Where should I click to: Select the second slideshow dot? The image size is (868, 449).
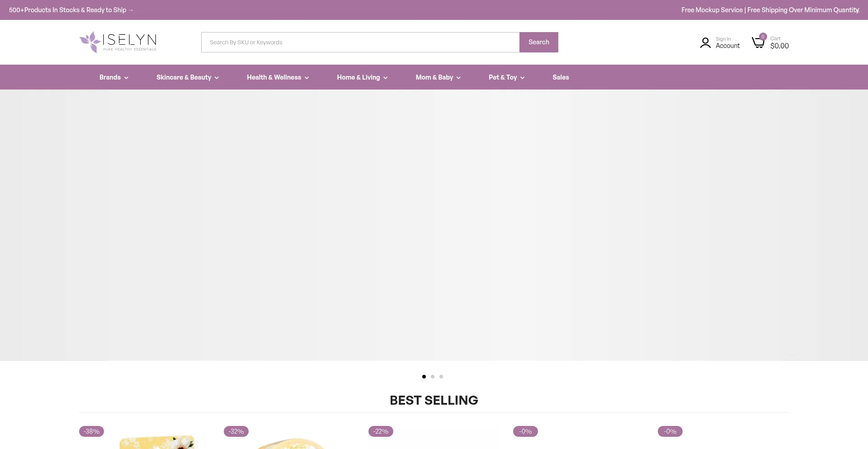(x=433, y=377)
